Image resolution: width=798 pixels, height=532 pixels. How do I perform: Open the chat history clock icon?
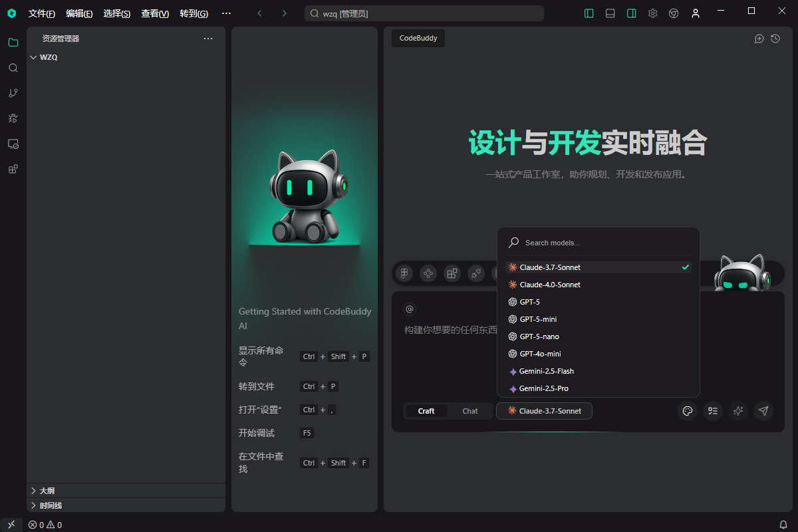(775, 39)
